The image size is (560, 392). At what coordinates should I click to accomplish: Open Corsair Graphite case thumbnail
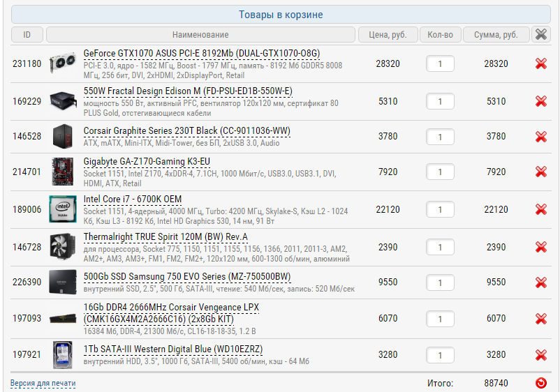[63, 136]
